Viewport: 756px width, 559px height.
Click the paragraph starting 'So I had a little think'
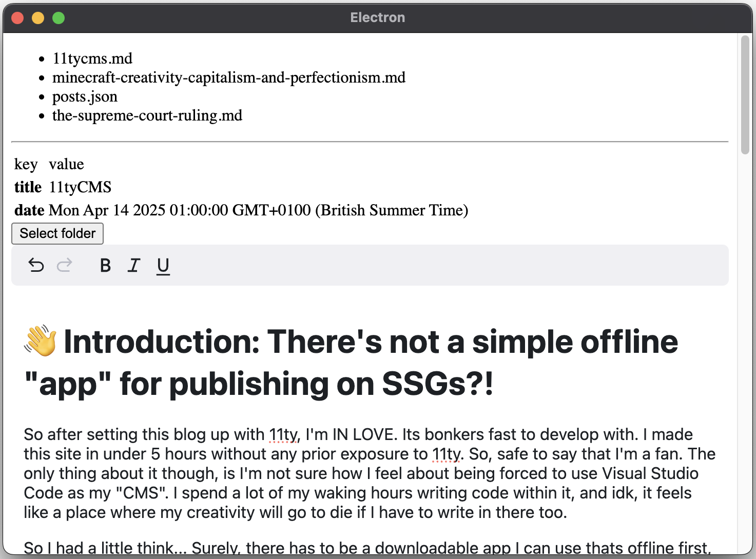point(367,548)
